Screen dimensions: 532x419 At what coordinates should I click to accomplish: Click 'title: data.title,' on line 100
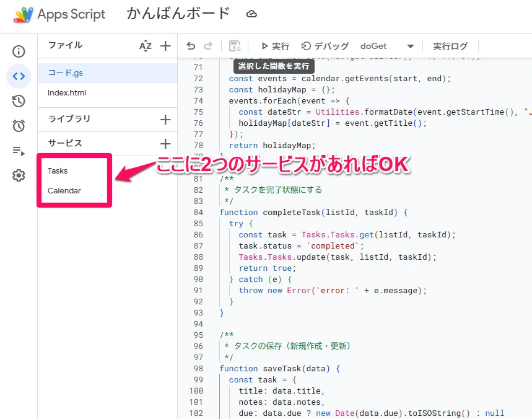282,391
